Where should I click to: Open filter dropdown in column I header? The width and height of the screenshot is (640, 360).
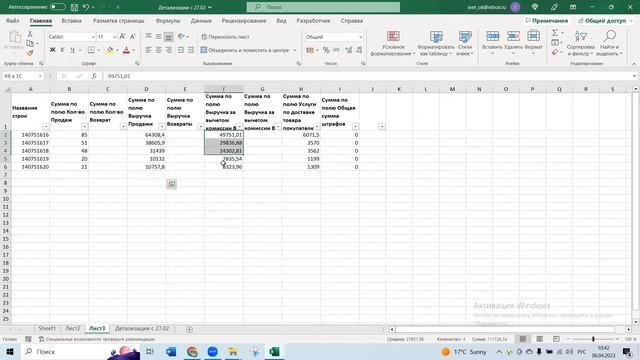tap(356, 127)
